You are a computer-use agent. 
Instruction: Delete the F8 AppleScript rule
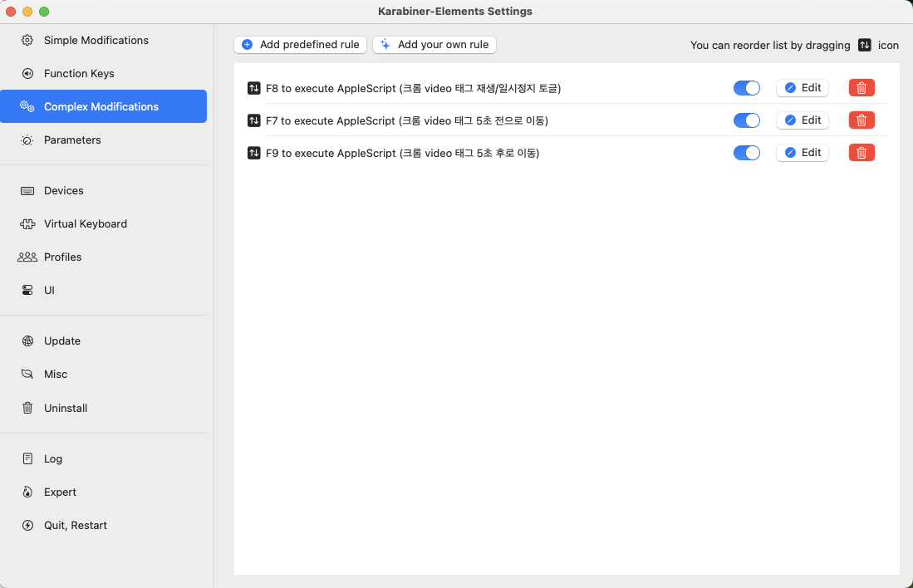coord(861,88)
